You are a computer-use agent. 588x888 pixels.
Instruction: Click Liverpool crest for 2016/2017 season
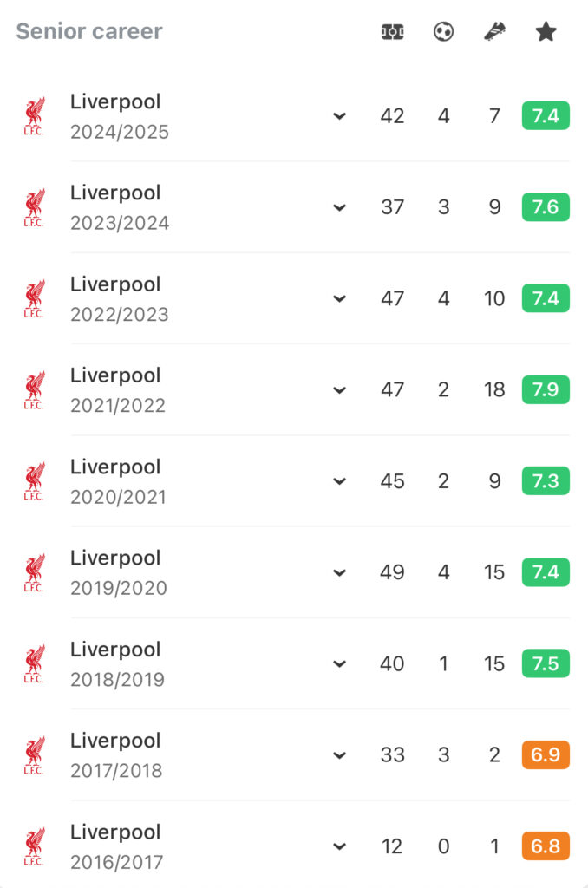coord(34,846)
